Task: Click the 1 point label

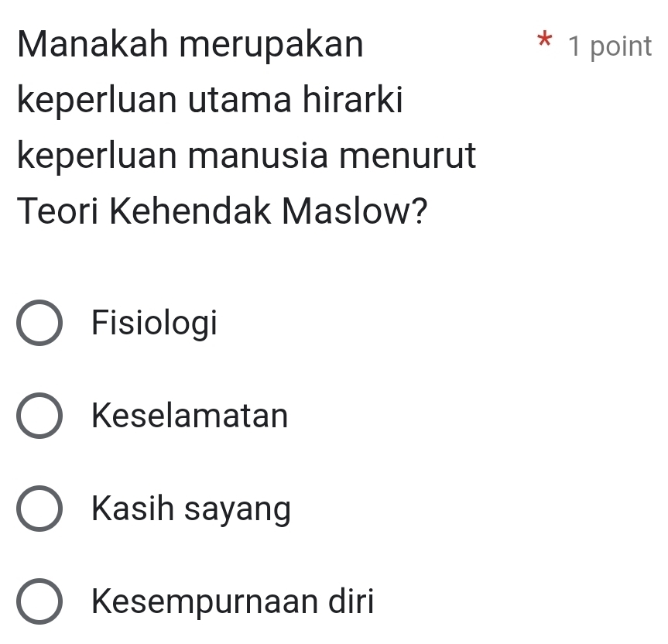Action: click(x=609, y=46)
